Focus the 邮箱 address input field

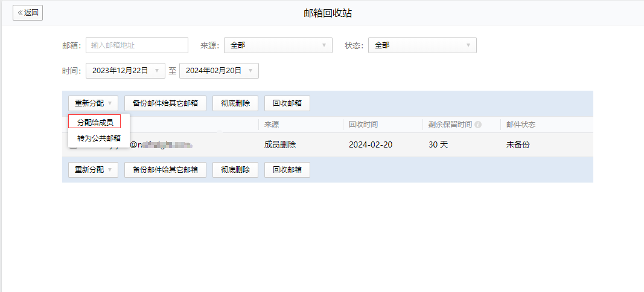[x=137, y=45]
